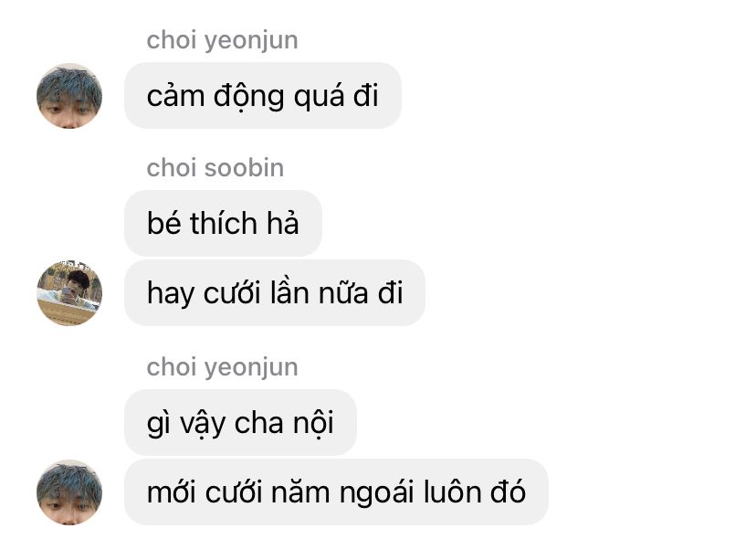Click the 'choi soobin' sender name
This screenshot has height=539, width=756.
(215, 168)
